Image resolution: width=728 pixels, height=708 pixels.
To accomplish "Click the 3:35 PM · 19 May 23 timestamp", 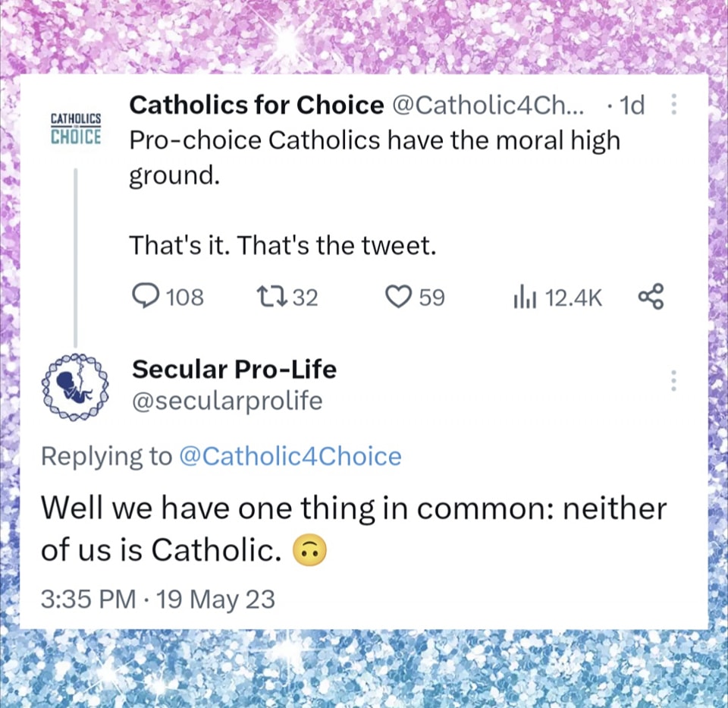I will (x=157, y=599).
